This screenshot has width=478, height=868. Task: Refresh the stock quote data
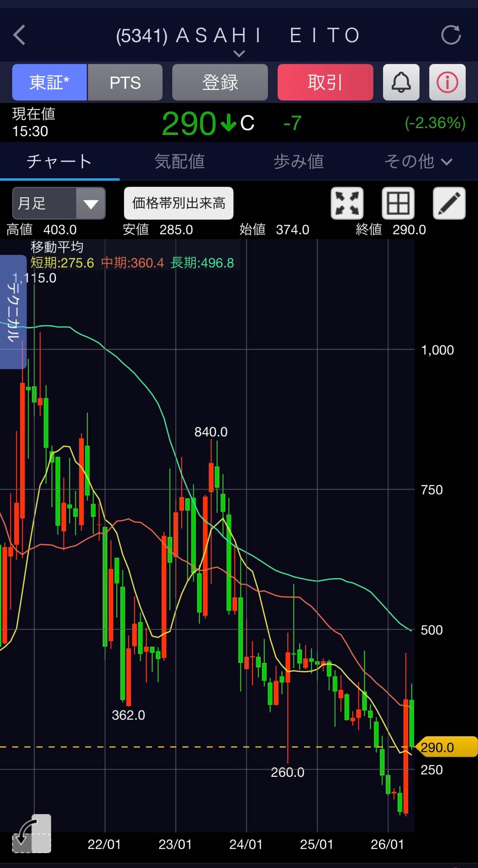(451, 35)
